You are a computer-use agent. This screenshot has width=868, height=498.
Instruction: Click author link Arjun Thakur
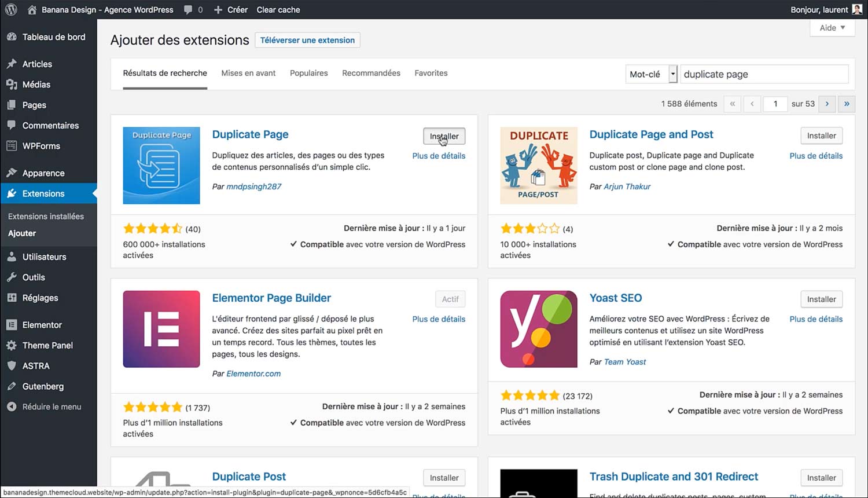click(x=627, y=186)
